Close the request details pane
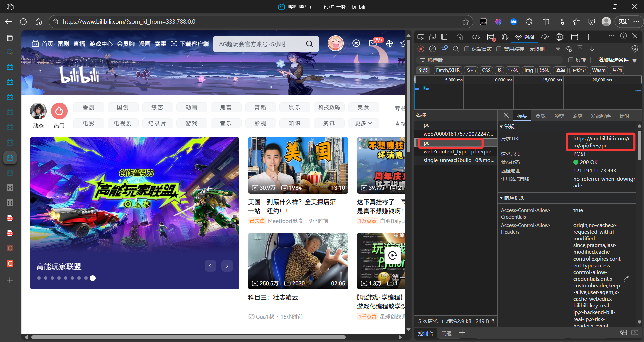The image size is (644, 342). (506, 115)
